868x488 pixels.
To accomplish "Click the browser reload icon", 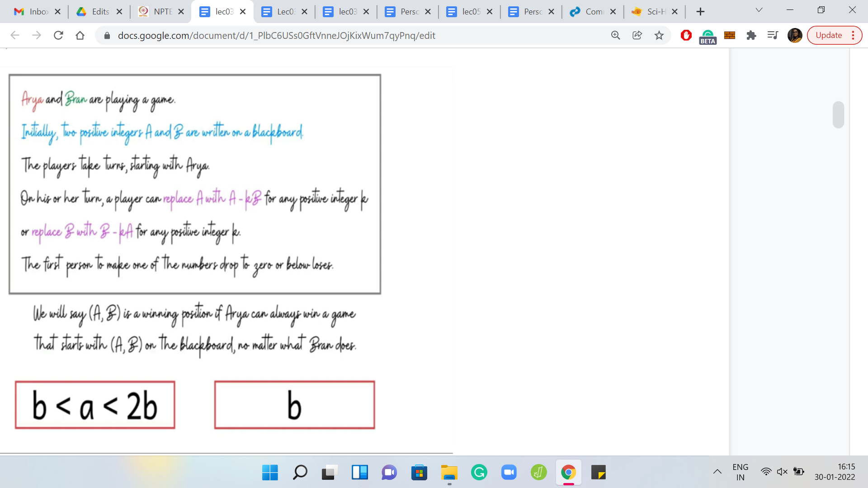I will tap(58, 35).
